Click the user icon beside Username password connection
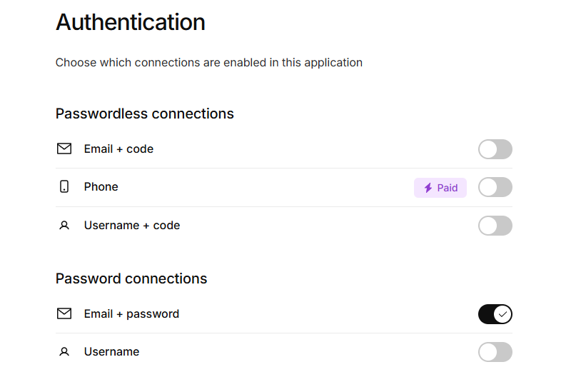This screenshot has width=571, height=392. click(64, 352)
